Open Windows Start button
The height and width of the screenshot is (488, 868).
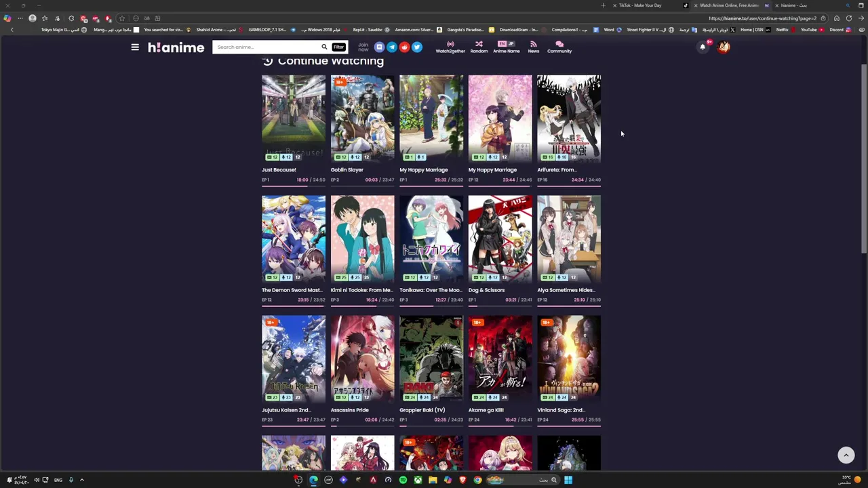click(x=568, y=480)
